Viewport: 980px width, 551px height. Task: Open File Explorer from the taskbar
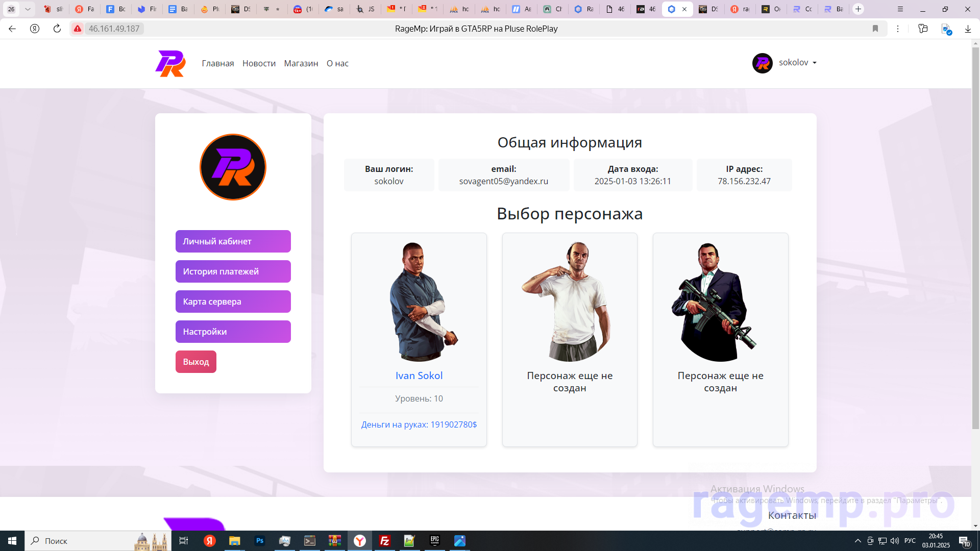[235, 541]
